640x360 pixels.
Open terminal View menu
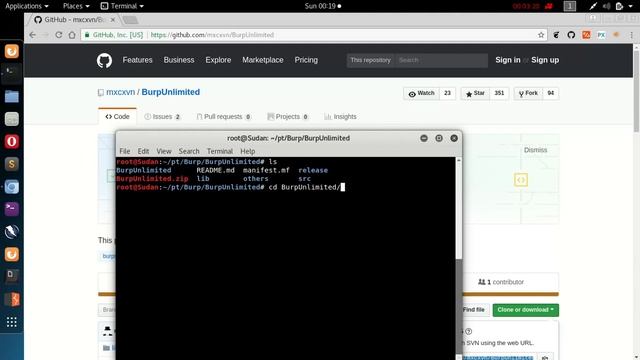point(164,151)
